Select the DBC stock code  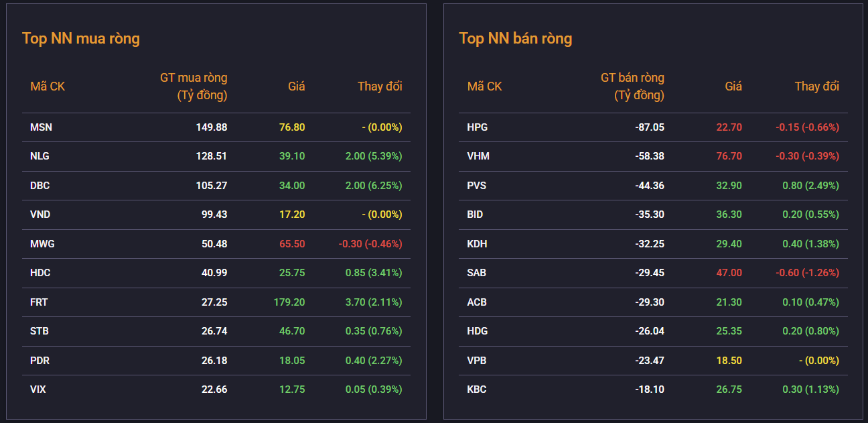pos(40,186)
